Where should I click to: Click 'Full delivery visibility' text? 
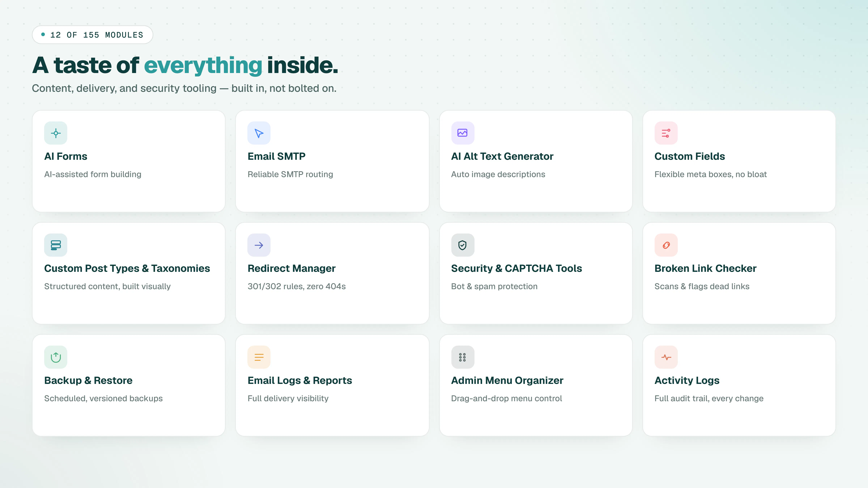pos(288,398)
